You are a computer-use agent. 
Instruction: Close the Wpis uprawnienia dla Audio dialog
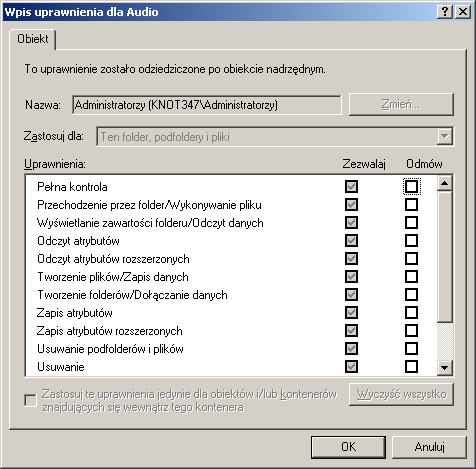463,12
